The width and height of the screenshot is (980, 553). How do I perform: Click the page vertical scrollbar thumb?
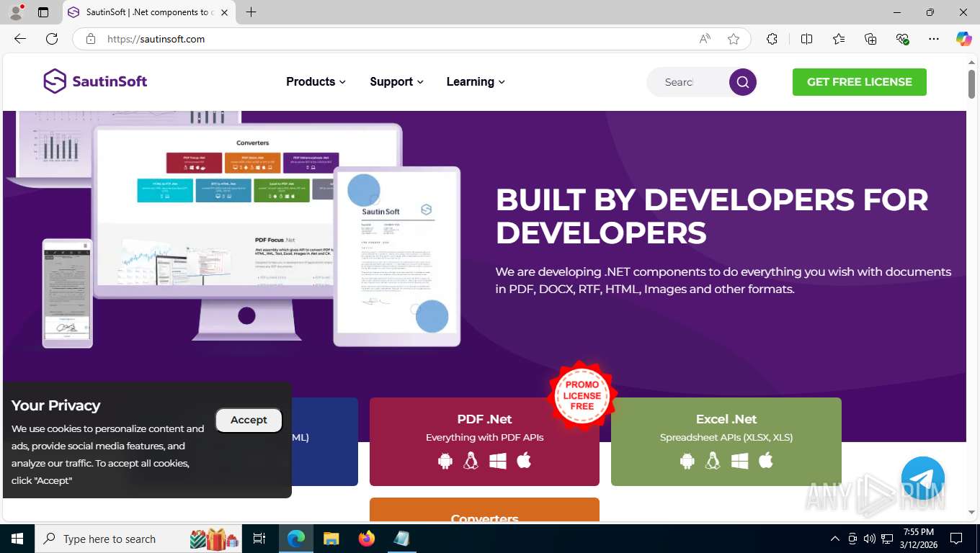coord(971,84)
